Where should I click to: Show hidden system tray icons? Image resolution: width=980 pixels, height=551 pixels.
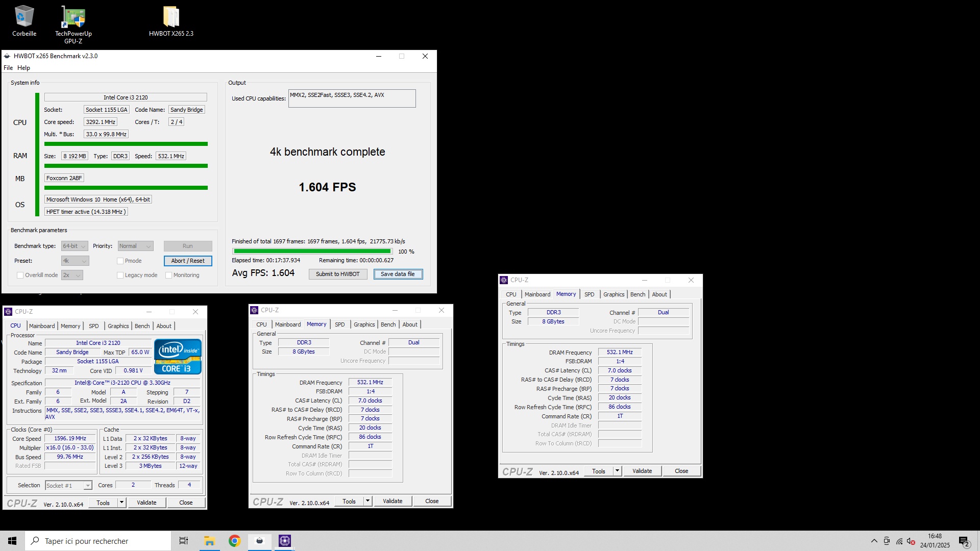pos(874,541)
